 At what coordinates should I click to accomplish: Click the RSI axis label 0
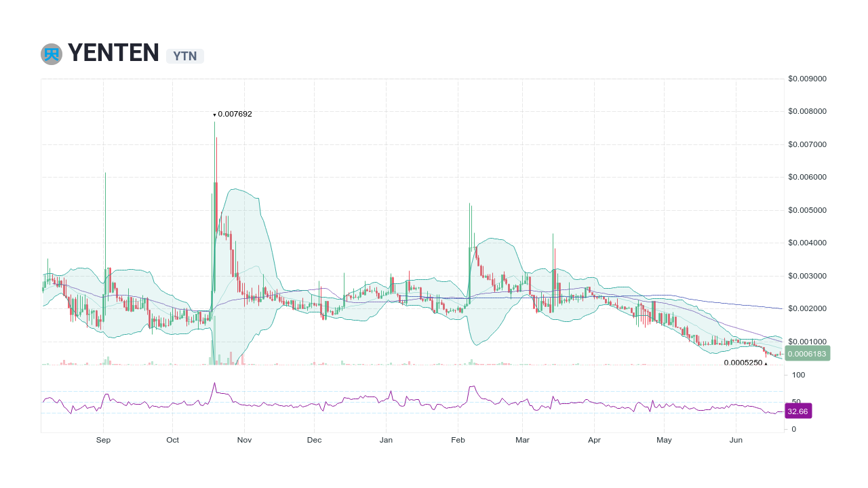pos(793,429)
